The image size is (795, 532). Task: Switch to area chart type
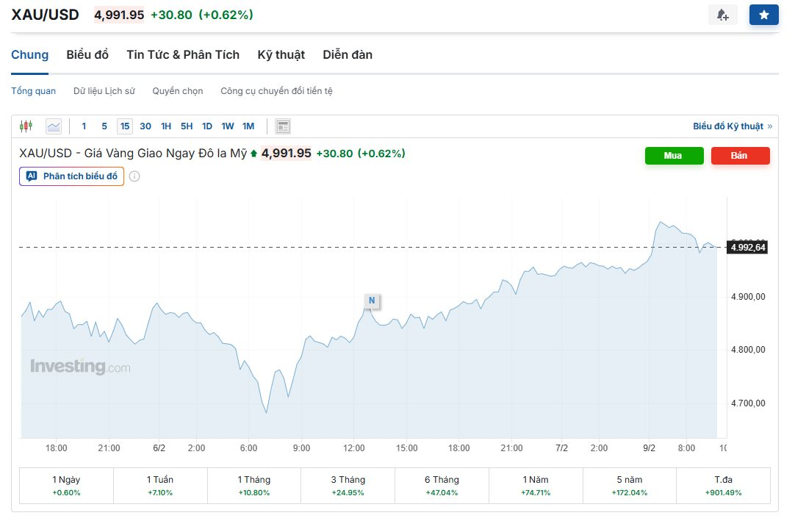(54, 126)
